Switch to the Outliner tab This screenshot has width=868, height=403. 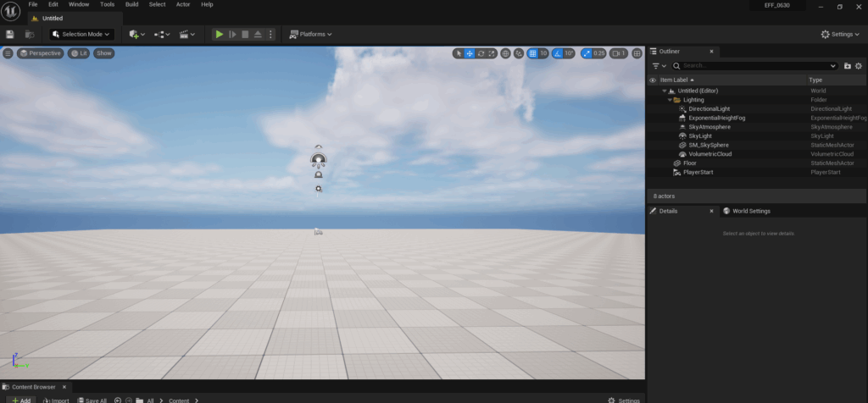[670, 52]
